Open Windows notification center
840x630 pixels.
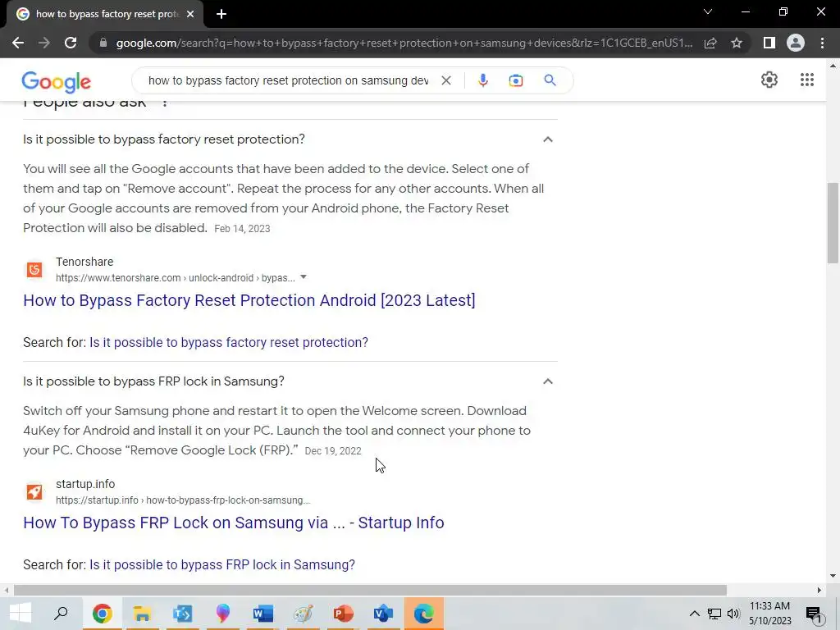coord(815,614)
